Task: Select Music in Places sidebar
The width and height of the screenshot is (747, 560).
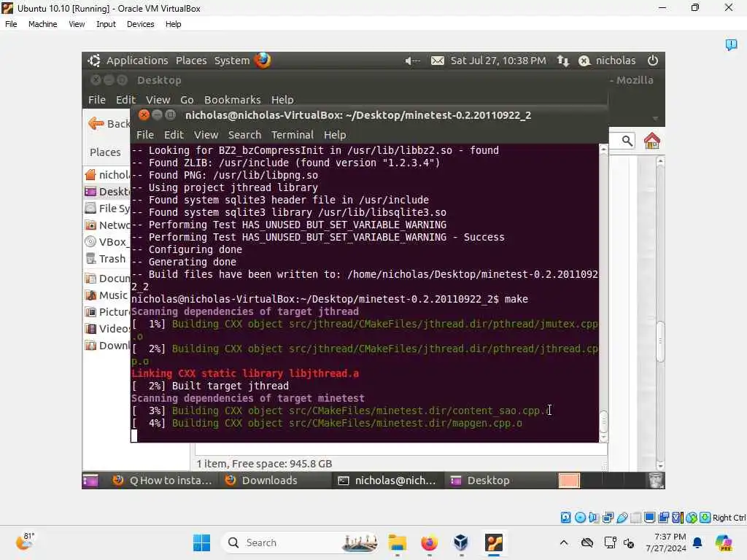Action: [107, 295]
